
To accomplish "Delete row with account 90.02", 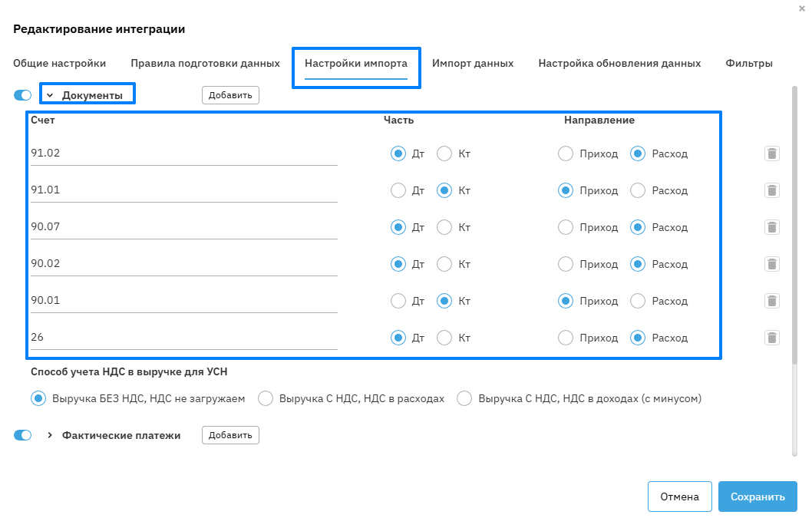I will (x=772, y=264).
